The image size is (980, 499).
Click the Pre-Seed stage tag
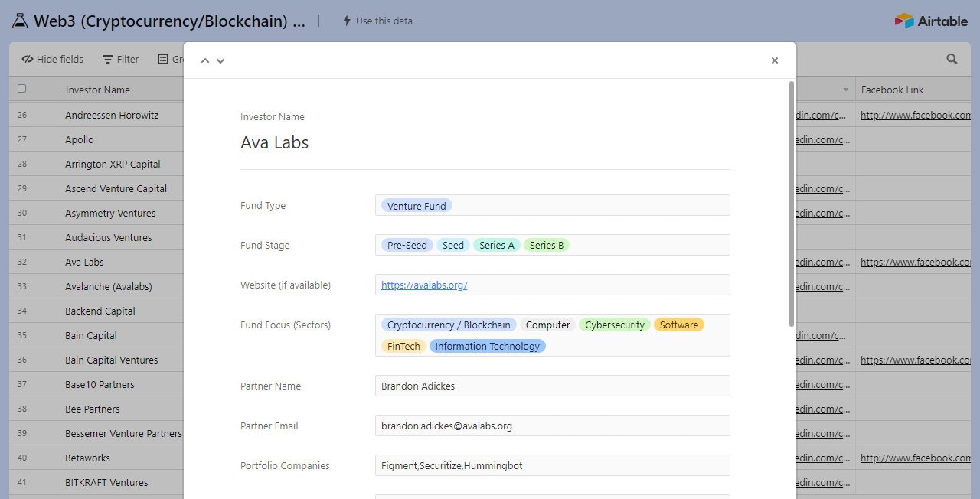407,245
